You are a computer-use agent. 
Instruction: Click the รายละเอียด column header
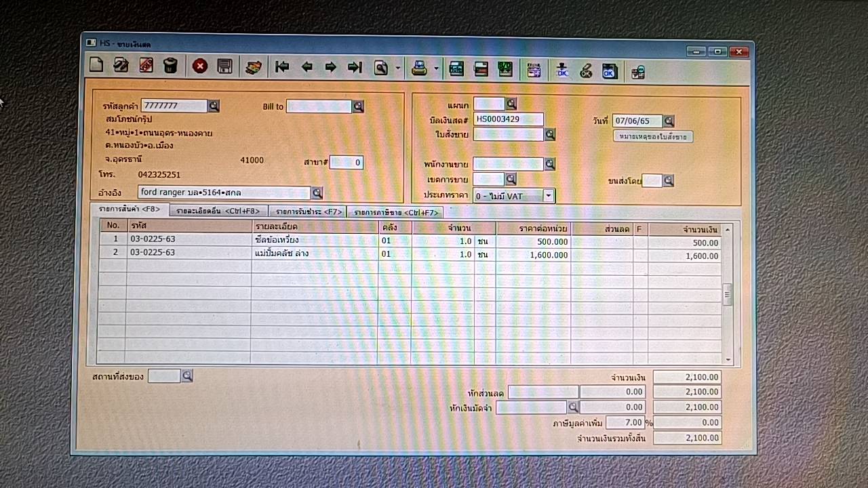click(315, 227)
